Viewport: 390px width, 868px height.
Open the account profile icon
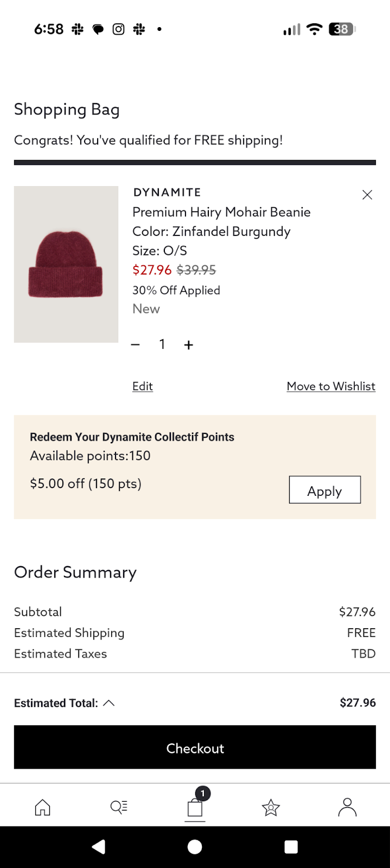347,807
